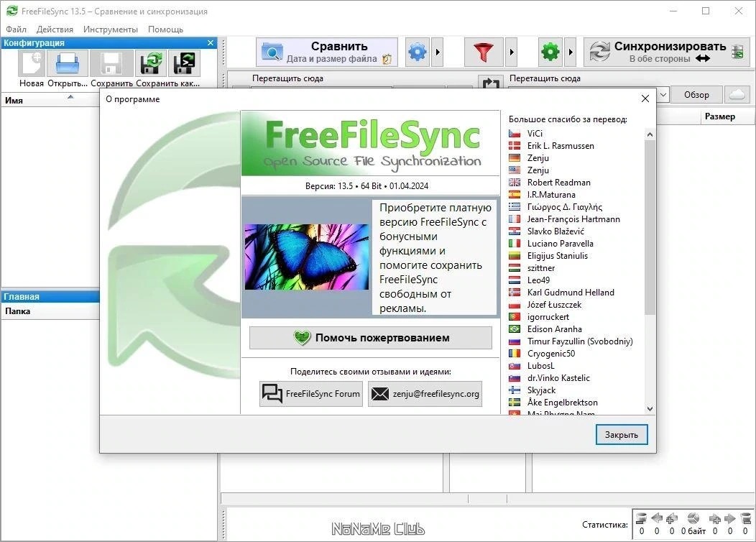The width and height of the screenshot is (756, 542).
Task: Select I.R.Maturana translator entry
Action: (551, 195)
